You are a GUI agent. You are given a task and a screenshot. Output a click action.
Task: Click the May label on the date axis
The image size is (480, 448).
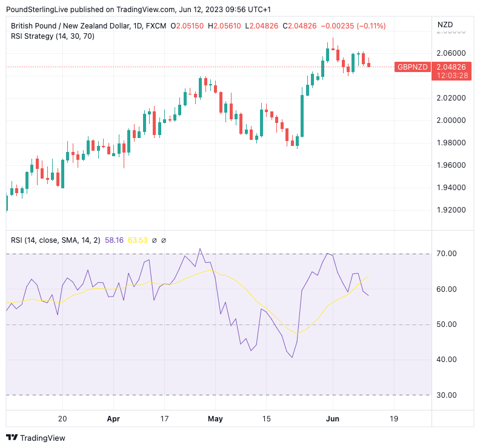(215, 418)
